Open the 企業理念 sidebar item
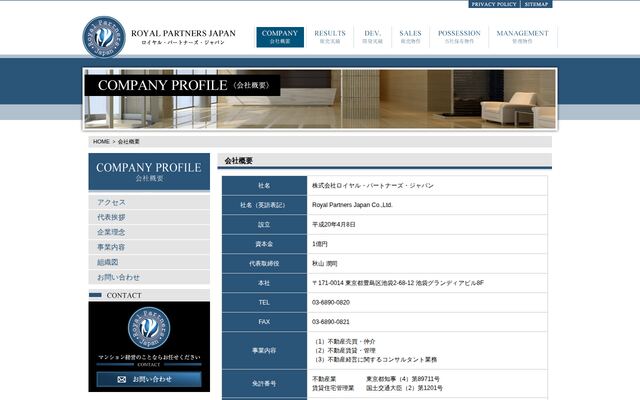Screen dimensions: 640x400 coord(149,232)
